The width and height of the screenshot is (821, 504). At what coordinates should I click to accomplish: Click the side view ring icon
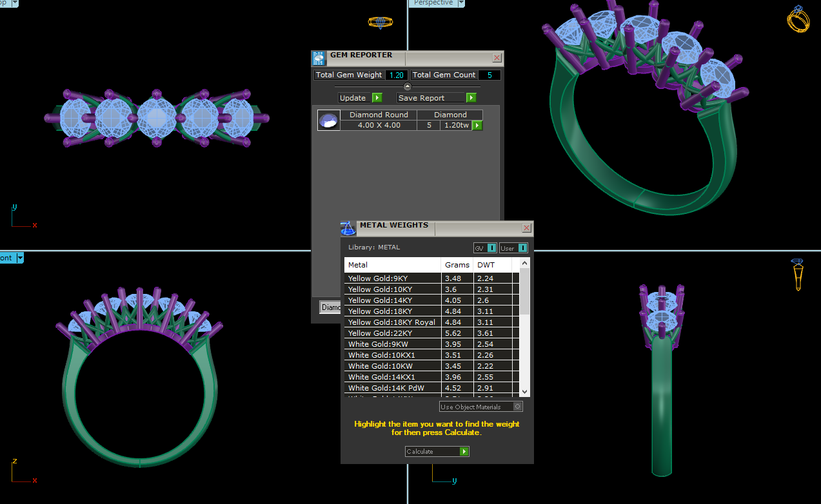tap(798, 274)
